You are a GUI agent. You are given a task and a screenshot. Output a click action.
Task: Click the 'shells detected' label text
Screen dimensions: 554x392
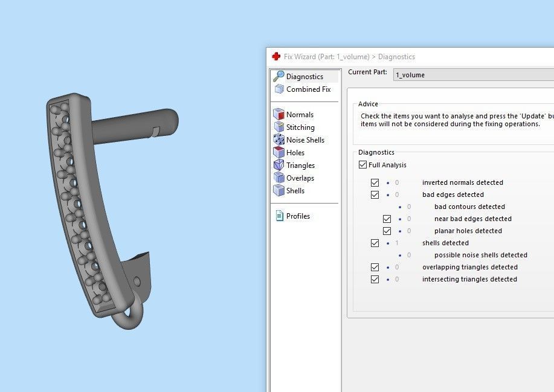[445, 243]
